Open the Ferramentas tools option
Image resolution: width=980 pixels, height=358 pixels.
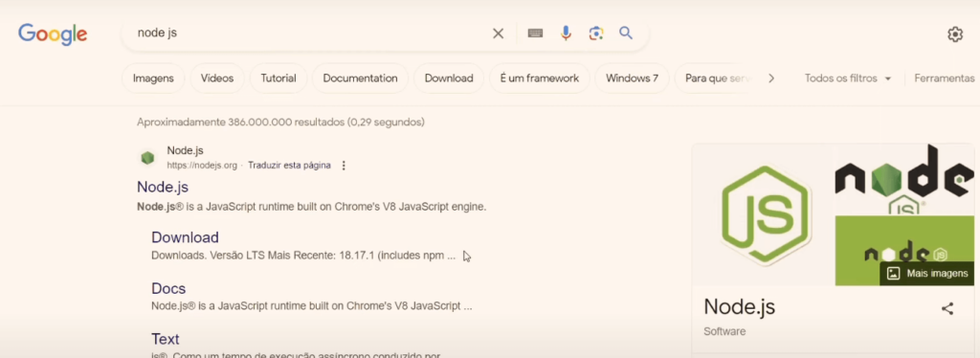pyautogui.click(x=945, y=78)
